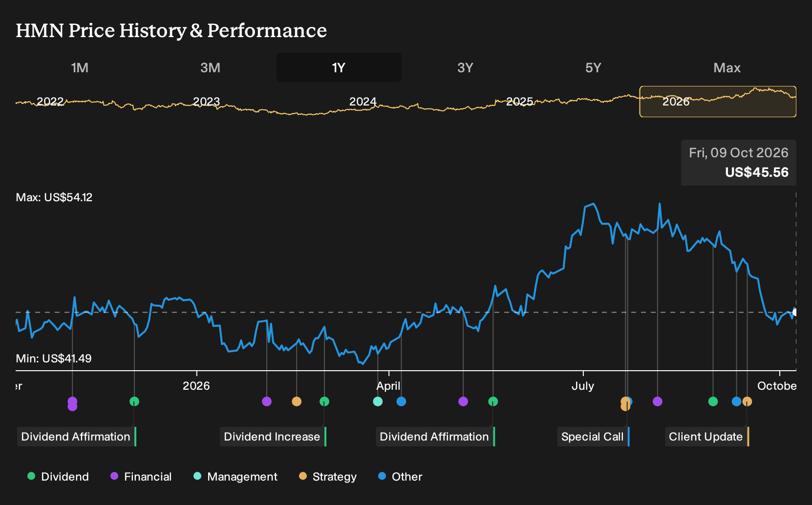Click the purple Financial marker between April and July
The height and width of the screenshot is (505, 812).
pos(463,401)
